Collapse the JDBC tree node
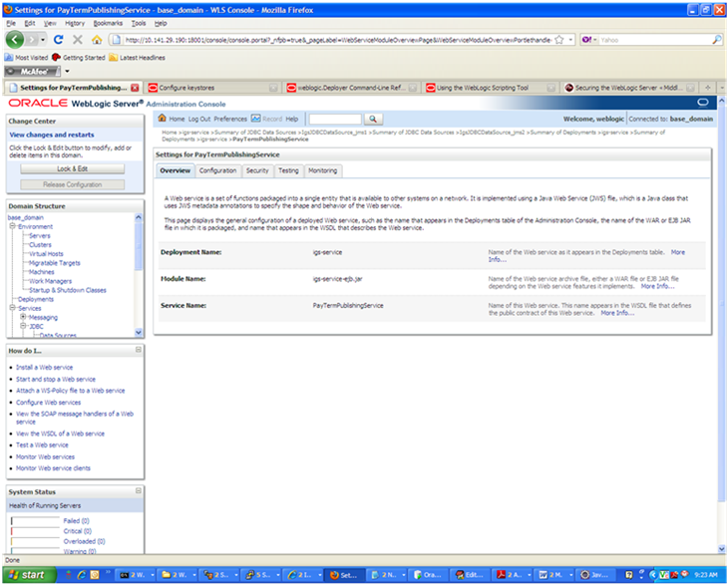 pyautogui.click(x=23, y=326)
